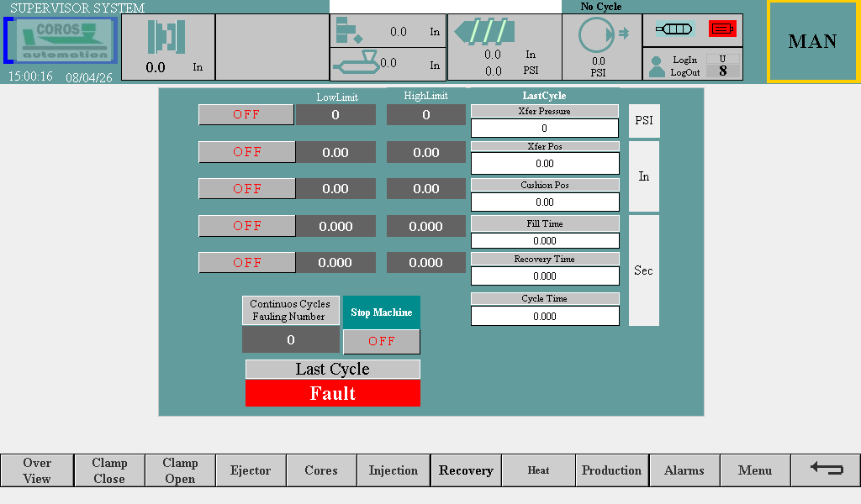Toggle the Stop Machine OFF switch
This screenshot has height=504, width=861.
pyautogui.click(x=382, y=341)
